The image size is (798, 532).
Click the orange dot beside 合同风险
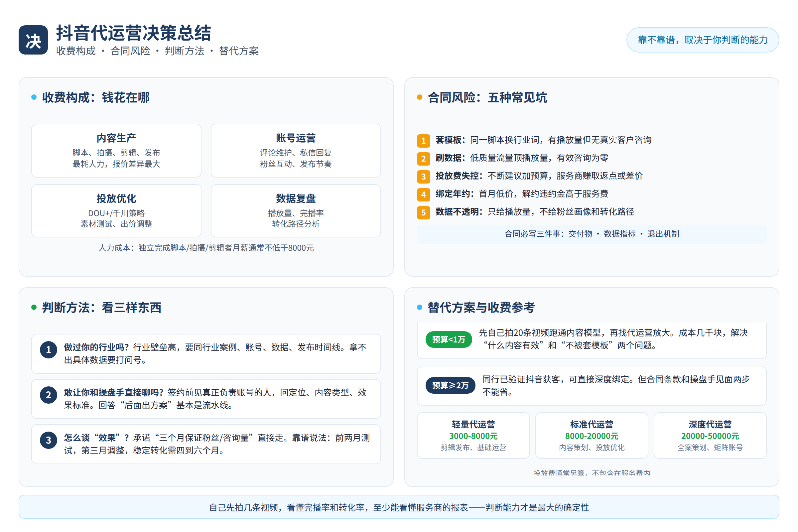[420, 97]
